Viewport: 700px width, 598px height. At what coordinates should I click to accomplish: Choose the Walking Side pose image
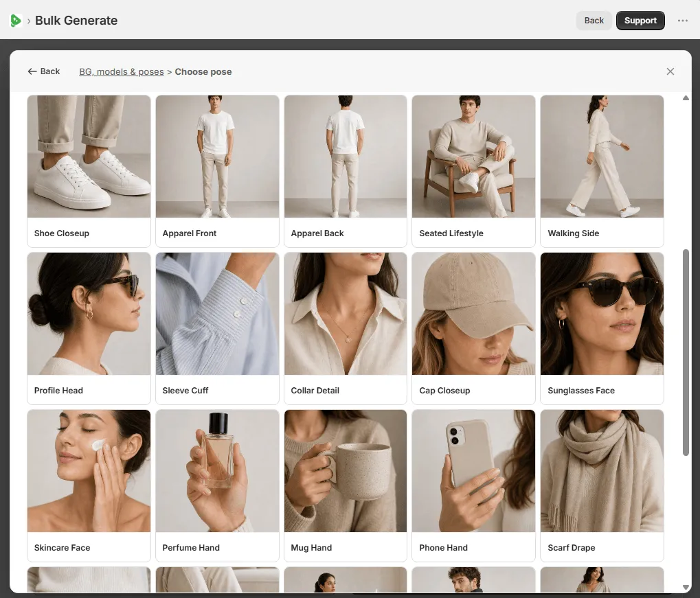[602, 157]
